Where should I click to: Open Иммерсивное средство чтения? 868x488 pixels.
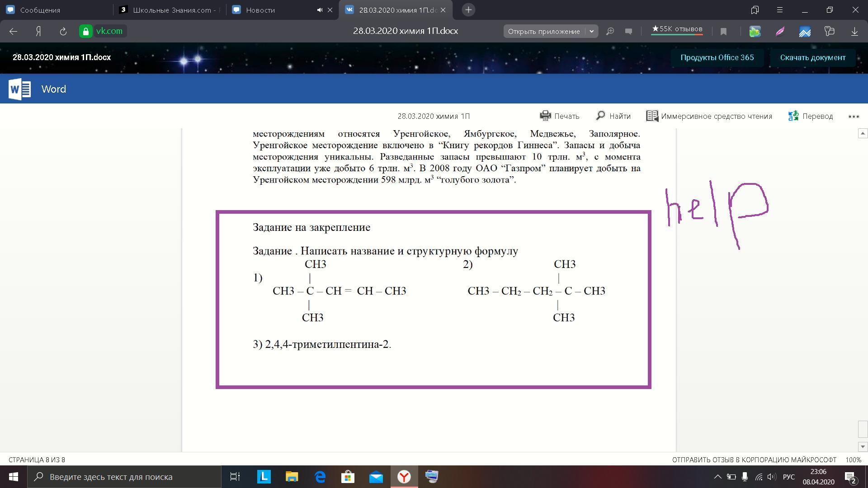(709, 116)
